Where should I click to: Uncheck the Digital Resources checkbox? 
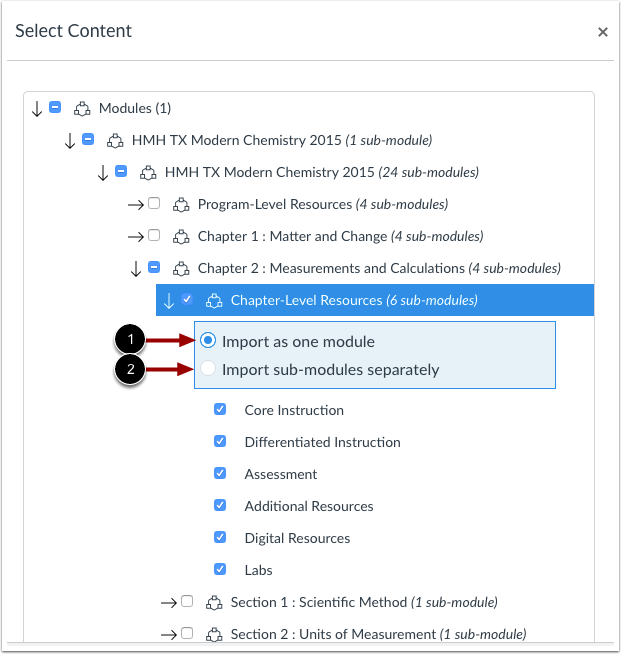220,537
